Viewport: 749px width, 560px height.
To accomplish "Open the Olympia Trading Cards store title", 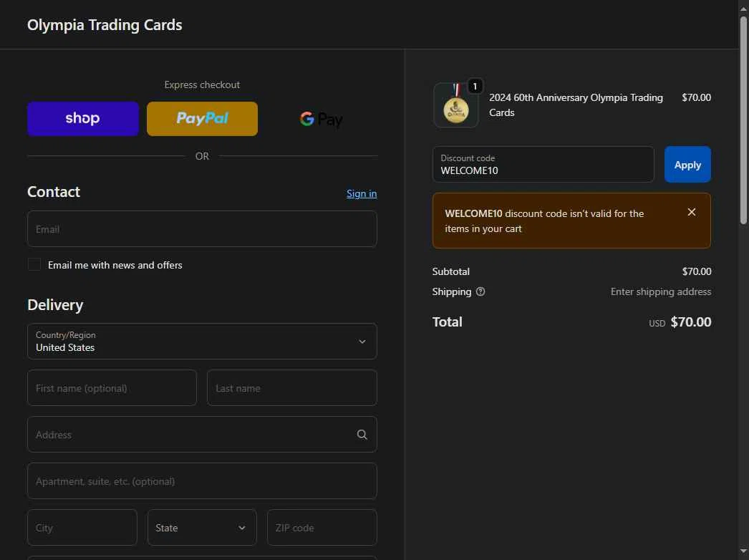I will tap(105, 25).
